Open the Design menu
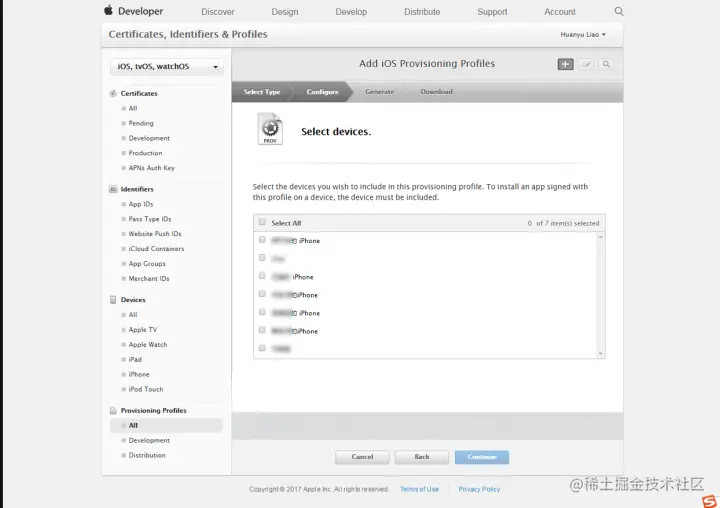This screenshot has width=720, height=508. point(285,12)
